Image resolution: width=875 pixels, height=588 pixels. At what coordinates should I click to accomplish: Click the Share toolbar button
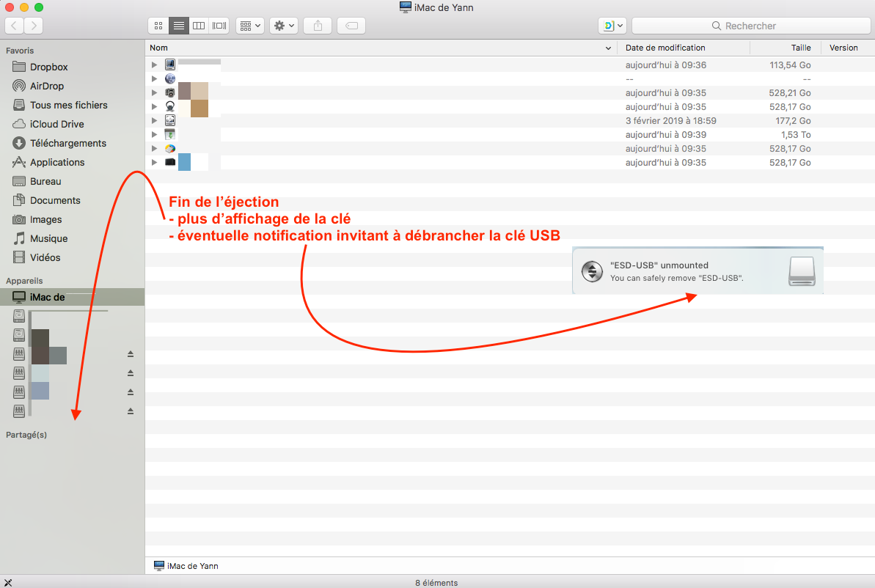[x=318, y=26]
